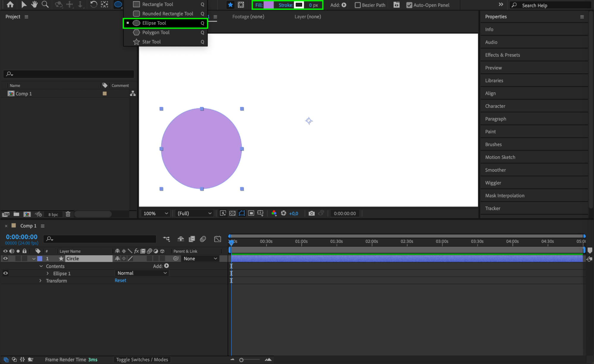Screen dimensions: 594x364
Task: Uncheck the Auto-Open Panel checkbox
Action: [409, 5]
